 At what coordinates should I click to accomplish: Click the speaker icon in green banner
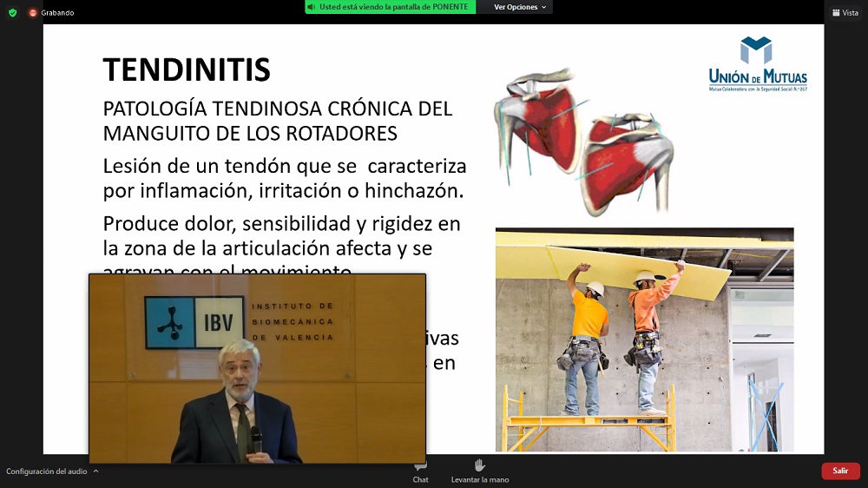tap(312, 7)
